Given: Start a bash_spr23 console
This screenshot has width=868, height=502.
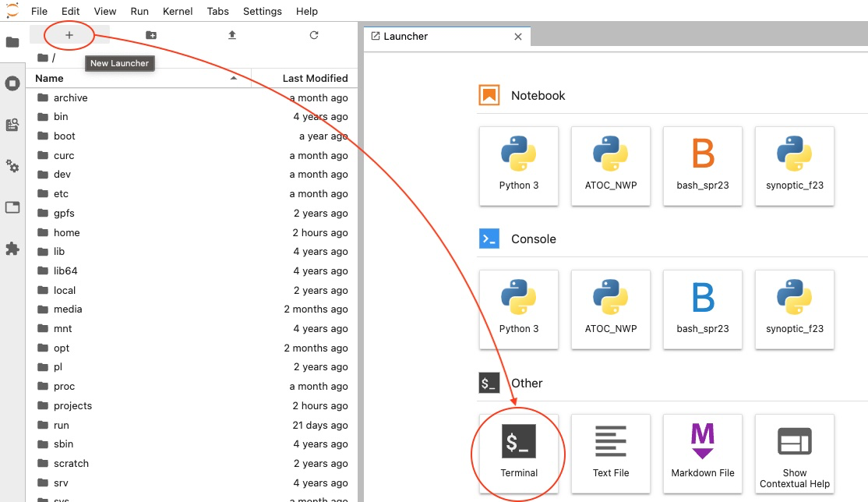Looking at the screenshot, I should pyautogui.click(x=703, y=309).
